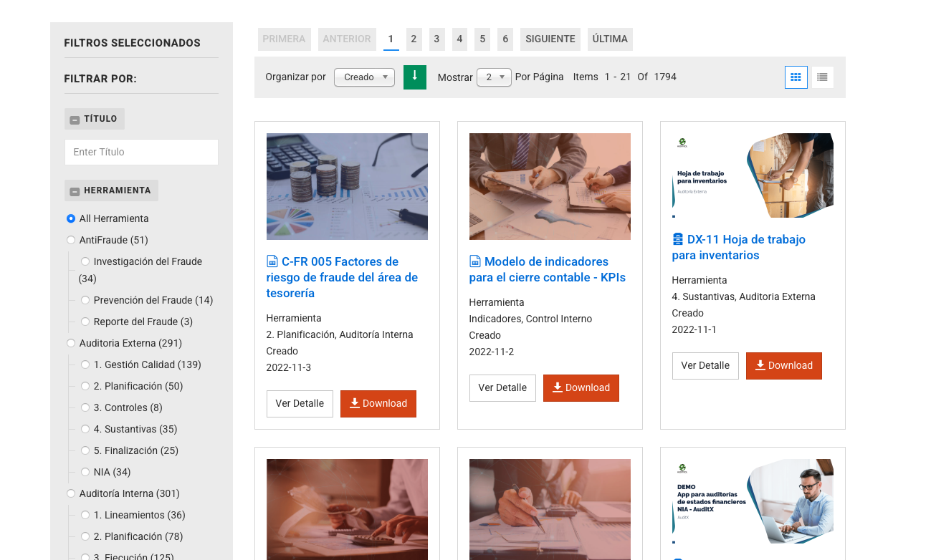Screen dimensions: 931x560
Task: Click the Enter Título search field
Action: (x=141, y=153)
